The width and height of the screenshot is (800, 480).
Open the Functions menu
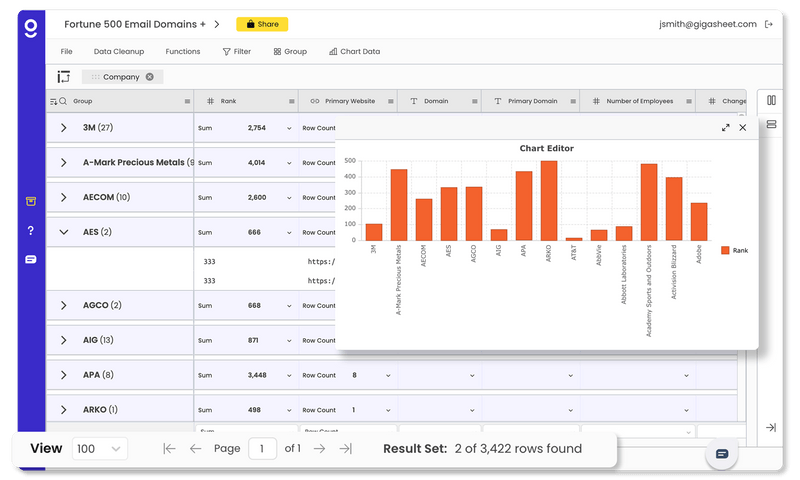coord(183,52)
